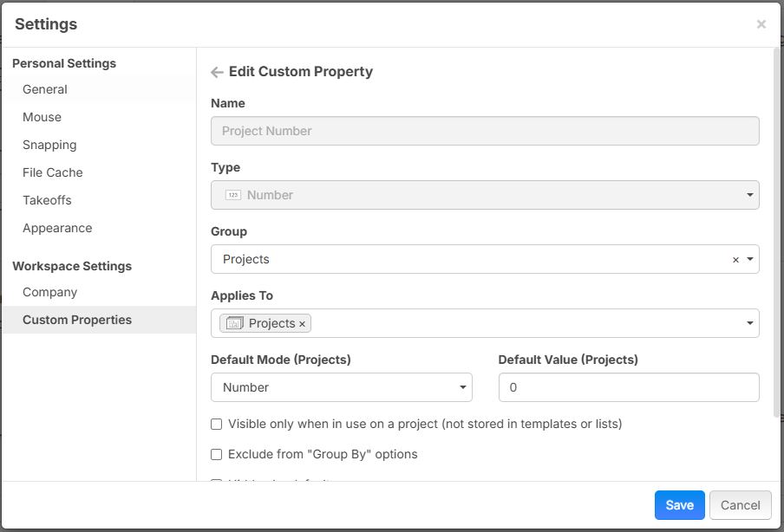
Task: Open the Applies To dropdown arrow
Action: (x=749, y=324)
